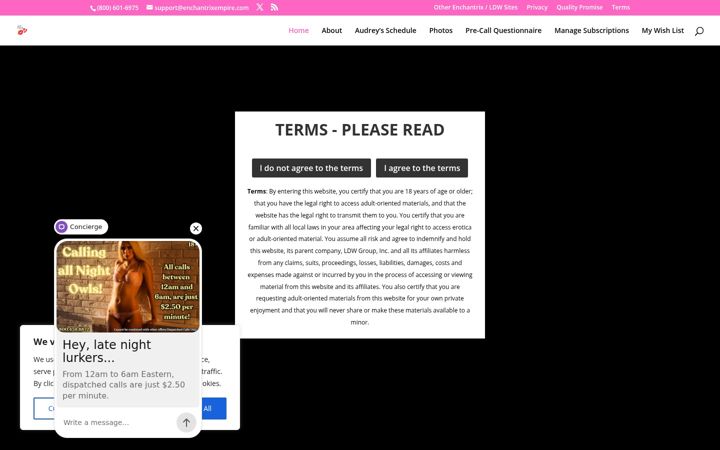Click the 'Write a message...' chat field
720x450 pixels.
point(117,422)
